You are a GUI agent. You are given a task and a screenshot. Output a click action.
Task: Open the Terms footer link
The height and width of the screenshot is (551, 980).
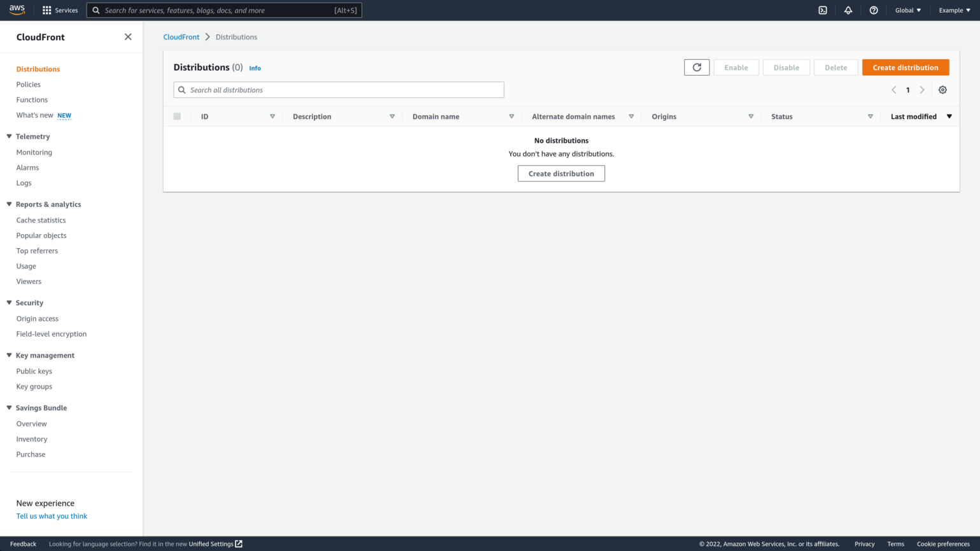coord(895,544)
